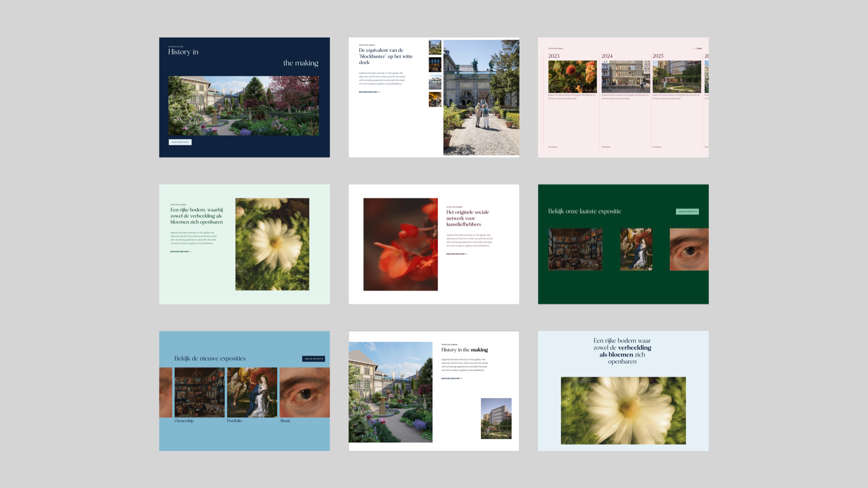Open the art gallery painting on green card
Viewport: 868px width, 488px height.
(575, 249)
